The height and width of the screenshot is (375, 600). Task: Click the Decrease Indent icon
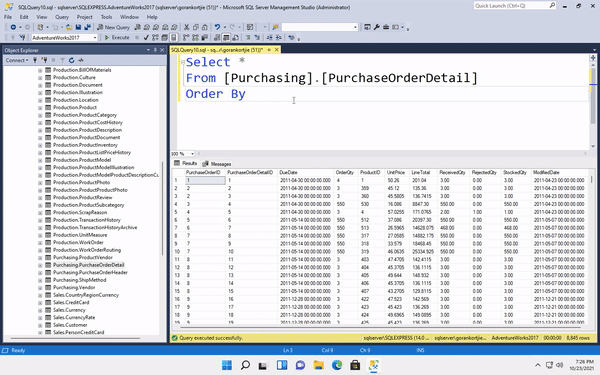point(269,38)
